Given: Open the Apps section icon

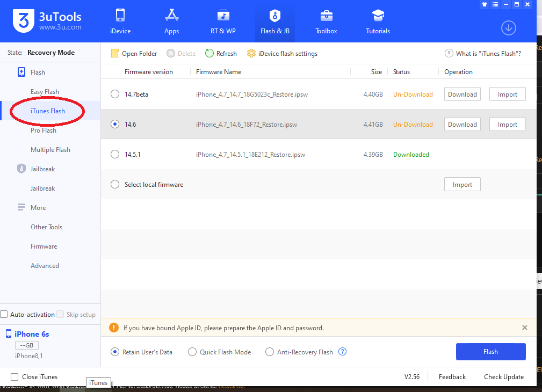Looking at the screenshot, I should click(x=171, y=16).
